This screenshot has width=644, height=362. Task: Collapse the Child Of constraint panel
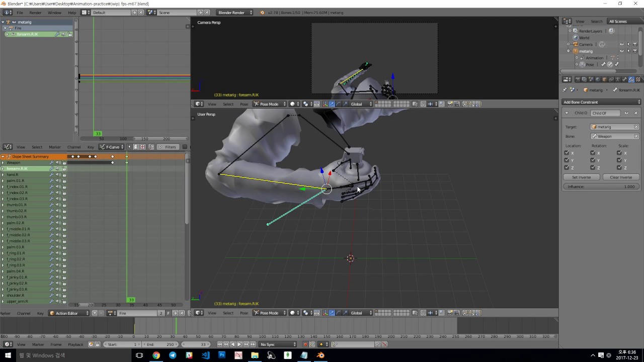pos(567,113)
